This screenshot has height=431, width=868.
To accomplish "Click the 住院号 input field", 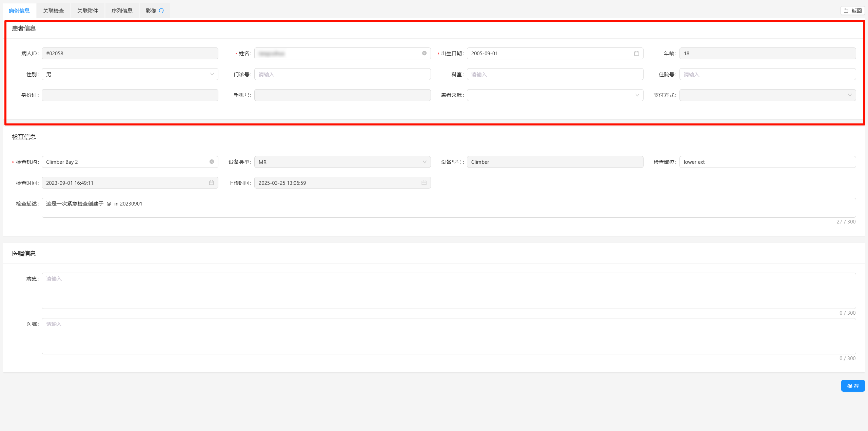I will point(767,74).
